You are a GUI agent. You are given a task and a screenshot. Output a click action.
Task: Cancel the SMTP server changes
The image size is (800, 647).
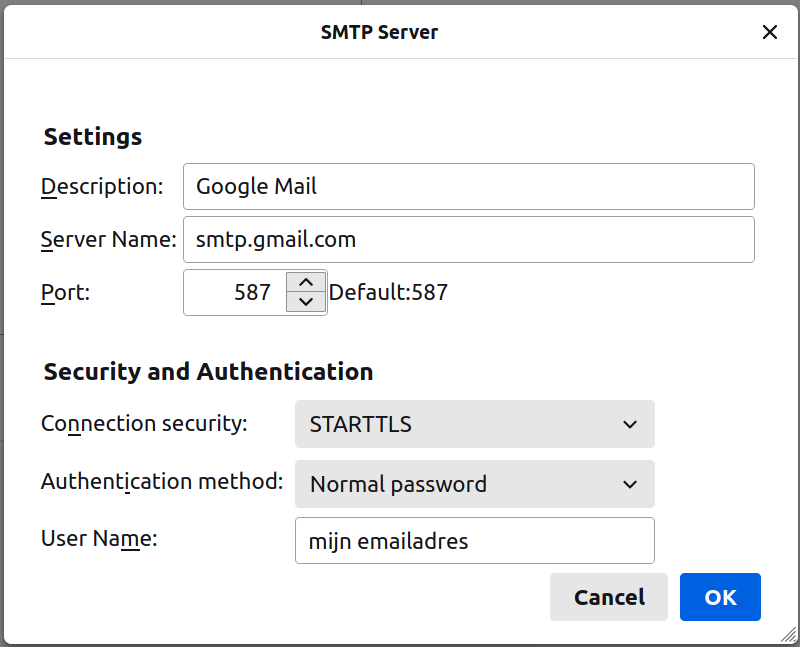point(609,597)
